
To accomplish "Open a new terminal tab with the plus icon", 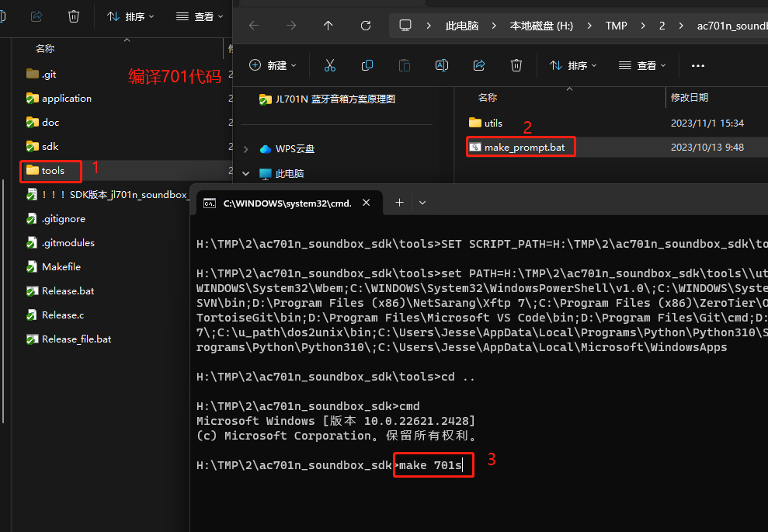I will [400, 203].
